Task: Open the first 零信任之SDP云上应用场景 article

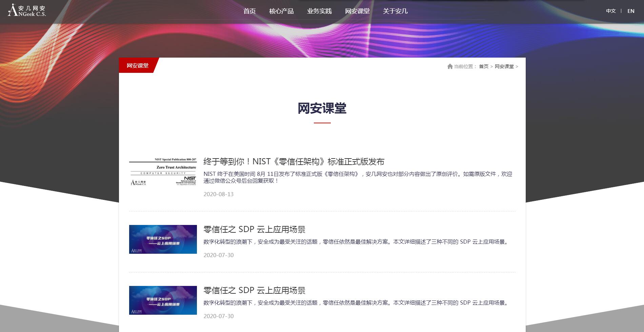Action: point(255,230)
